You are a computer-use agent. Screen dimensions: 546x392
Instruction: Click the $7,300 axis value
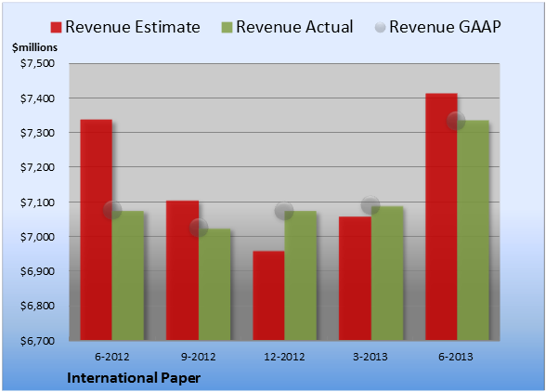(37, 133)
